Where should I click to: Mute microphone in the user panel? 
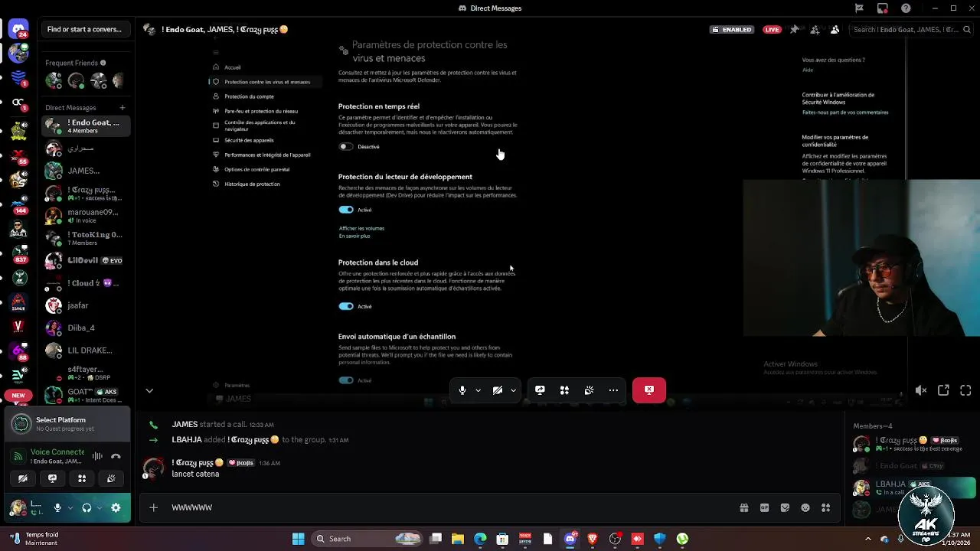coord(57,507)
